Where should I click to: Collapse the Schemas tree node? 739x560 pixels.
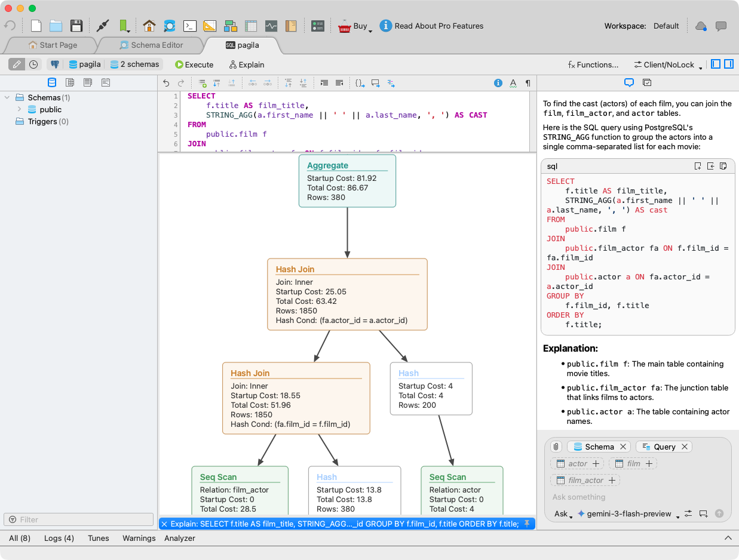point(7,97)
